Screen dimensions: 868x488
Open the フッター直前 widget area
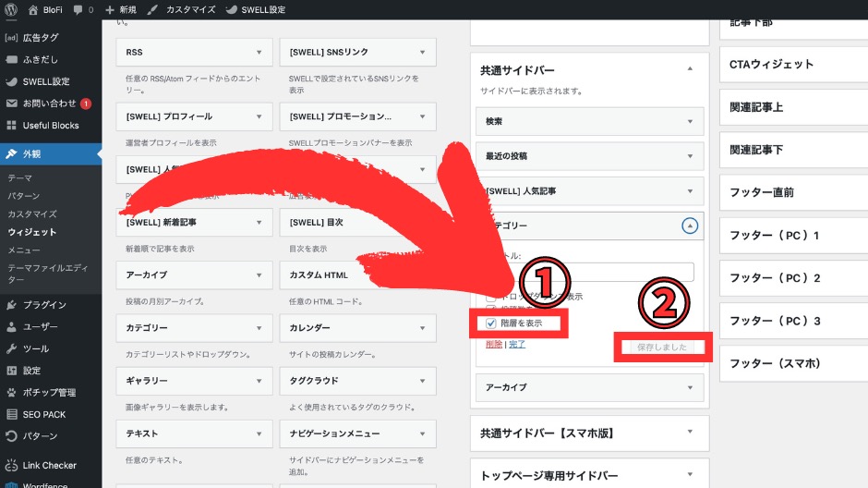click(794, 192)
